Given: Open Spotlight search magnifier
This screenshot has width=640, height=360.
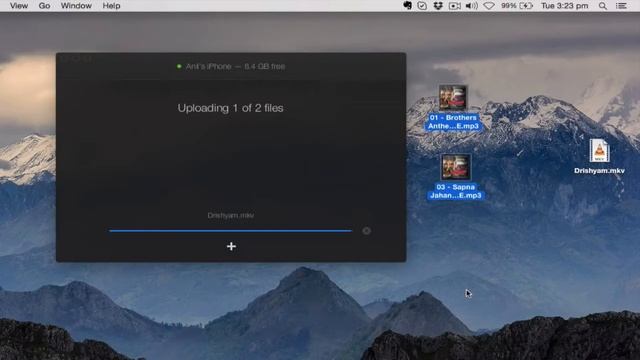Looking at the screenshot, I should click(602, 6).
